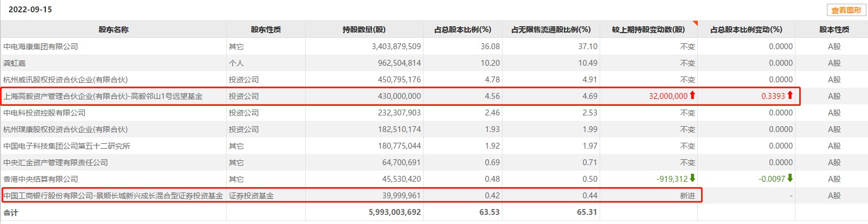Select the 股东名称 column header
The width and height of the screenshot is (868, 224).
pos(113,29)
